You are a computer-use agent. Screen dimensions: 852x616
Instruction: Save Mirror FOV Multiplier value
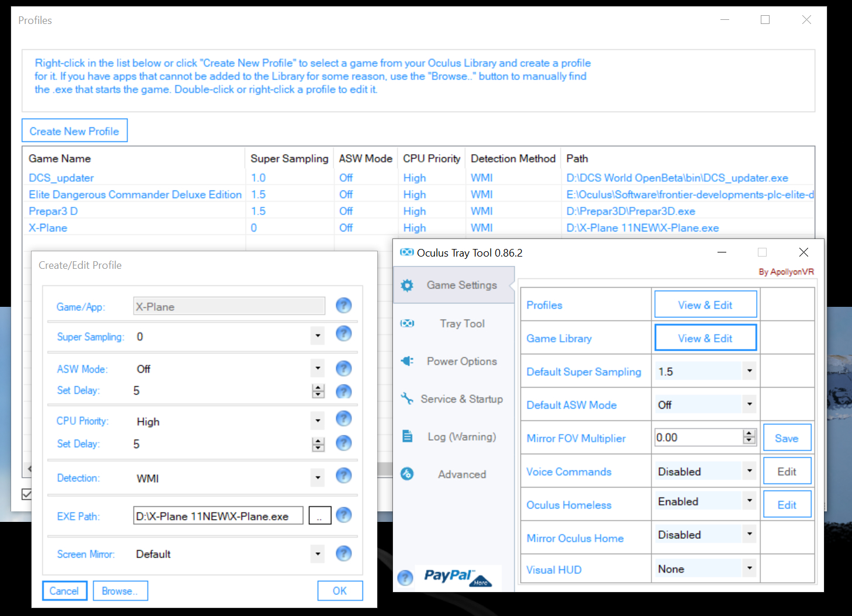pyautogui.click(x=787, y=438)
